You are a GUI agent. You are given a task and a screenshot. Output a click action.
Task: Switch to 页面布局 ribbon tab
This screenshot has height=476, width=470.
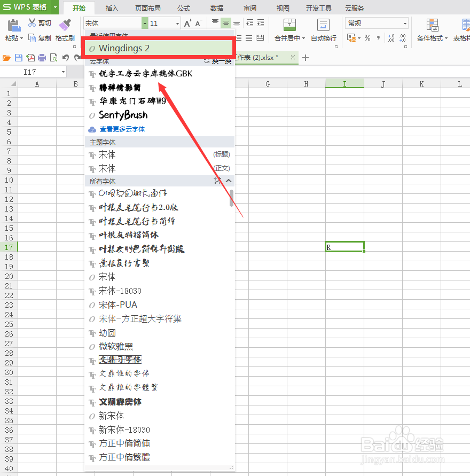point(148,8)
